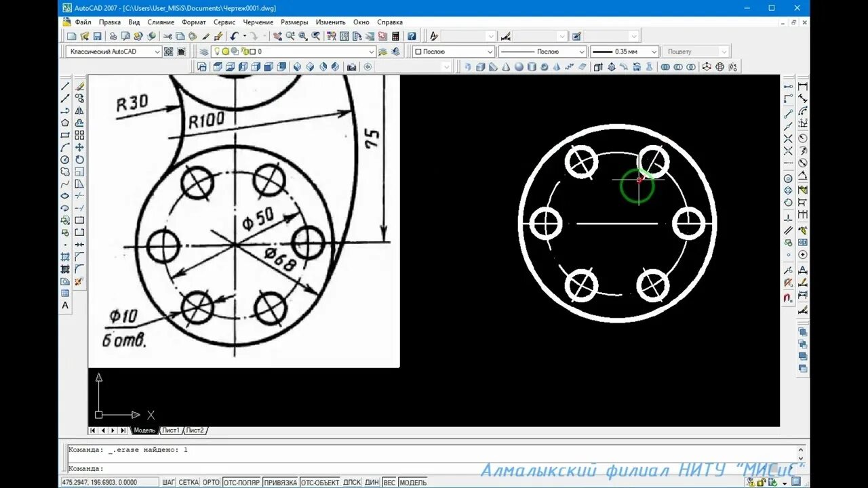Click the 3D Sphere modeling icon
The width and height of the screenshot is (868, 488).
click(x=519, y=66)
